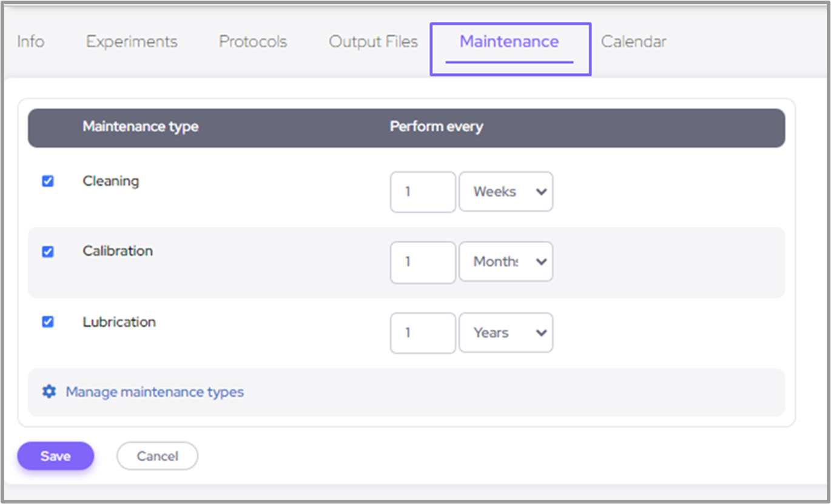The height and width of the screenshot is (504, 831).
Task: Disable the Lubrication maintenance checkbox
Action: tap(48, 322)
